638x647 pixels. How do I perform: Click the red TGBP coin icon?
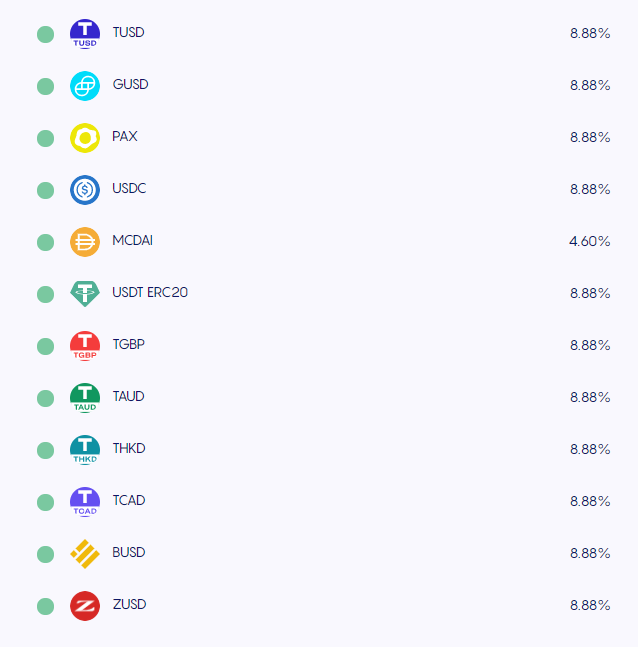coord(85,346)
